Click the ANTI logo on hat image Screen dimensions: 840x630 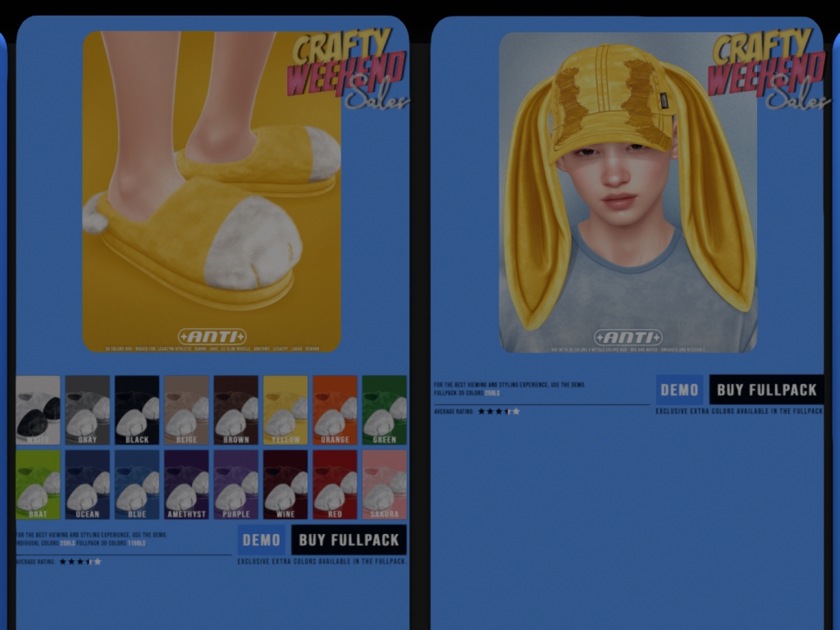tap(628, 337)
